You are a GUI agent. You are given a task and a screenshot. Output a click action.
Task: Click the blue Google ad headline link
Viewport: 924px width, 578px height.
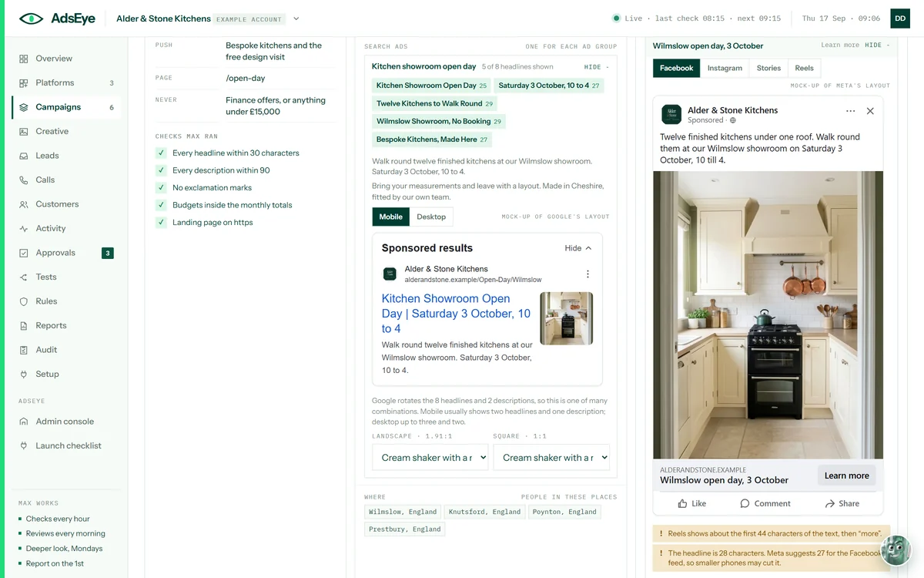456,313
